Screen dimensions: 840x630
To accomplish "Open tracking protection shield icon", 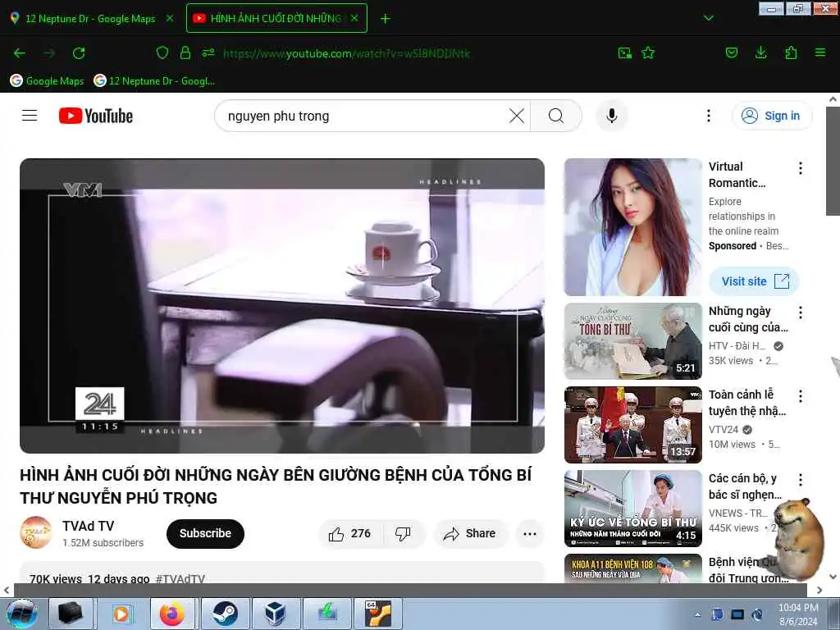I will pos(162,53).
